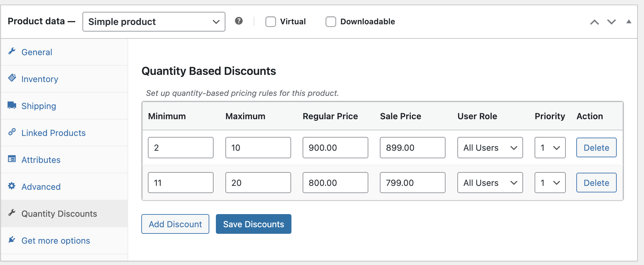Image resolution: width=644 pixels, height=265 pixels.
Task: Click the Sale Price field showing 899.00
Action: [412, 148]
